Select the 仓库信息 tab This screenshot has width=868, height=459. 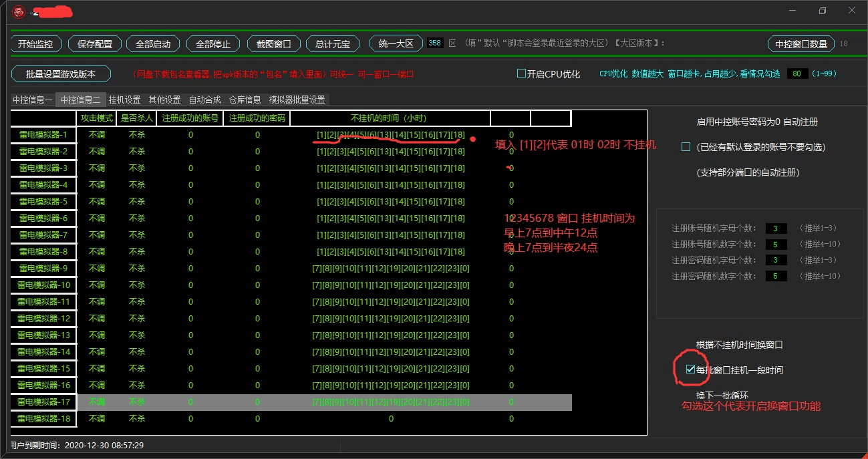[245, 100]
